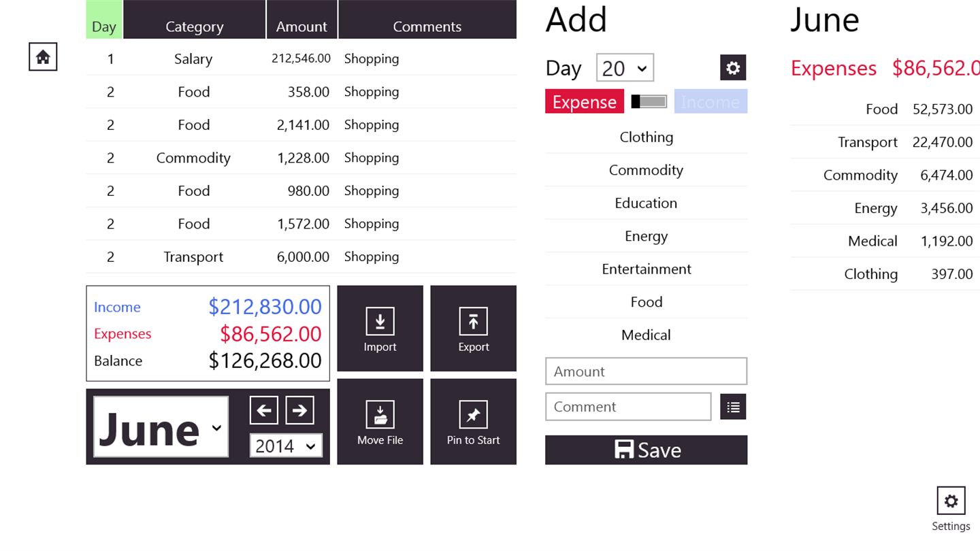Open gear options next to Day selector
Viewport: 980px width, 551px height.
pos(733,67)
